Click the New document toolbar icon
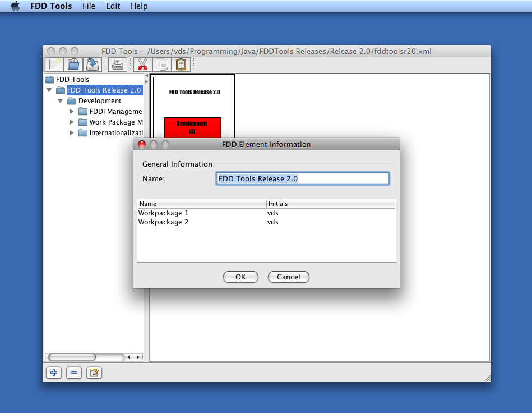 click(x=54, y=65)
